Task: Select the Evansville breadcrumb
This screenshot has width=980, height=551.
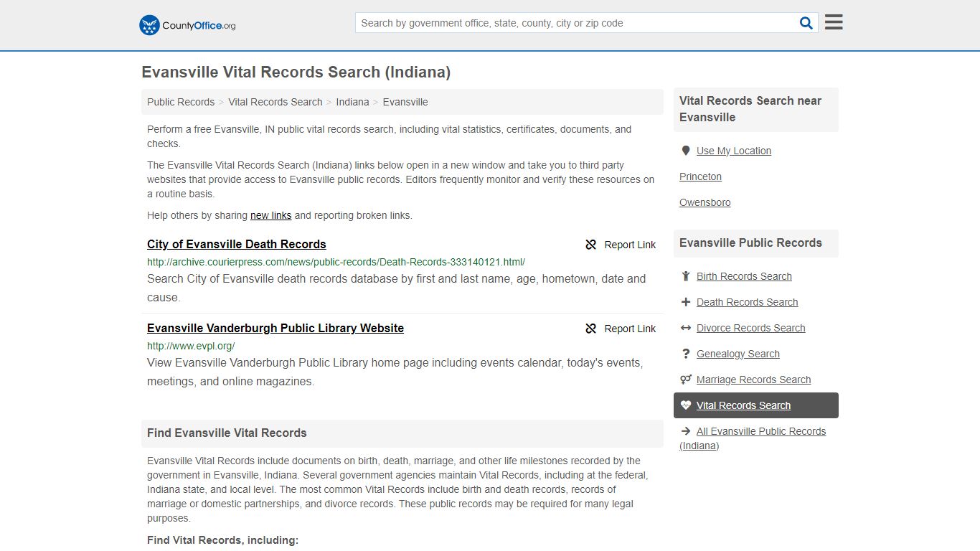Action: [405, 102]
